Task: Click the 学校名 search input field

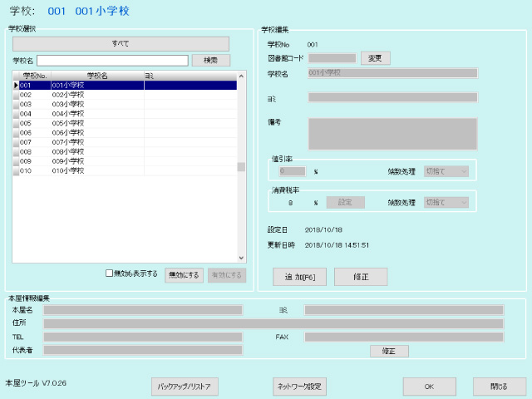Action: tap(112, 61)
